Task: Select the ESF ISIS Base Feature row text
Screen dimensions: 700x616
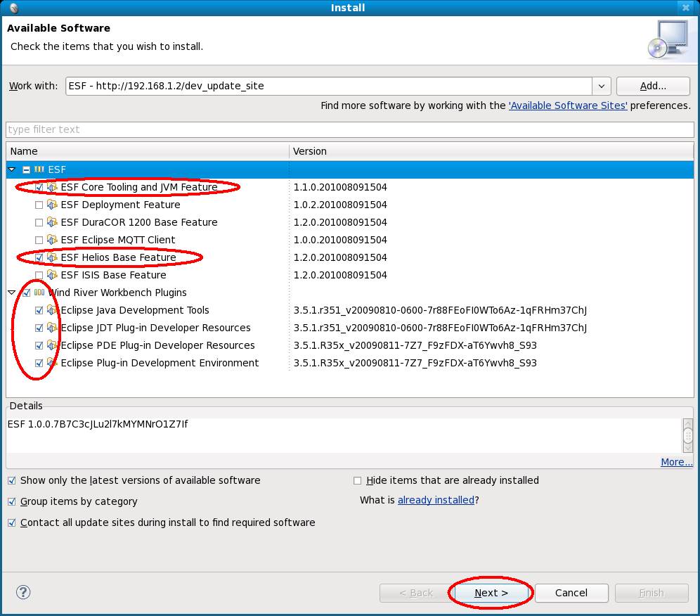Action: [113, 275]
